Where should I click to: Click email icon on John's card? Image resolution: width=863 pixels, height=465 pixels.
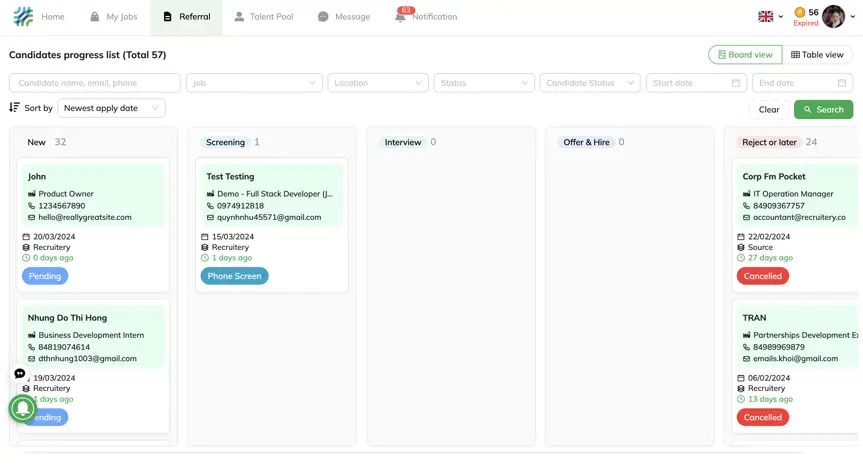click(31, 217)
